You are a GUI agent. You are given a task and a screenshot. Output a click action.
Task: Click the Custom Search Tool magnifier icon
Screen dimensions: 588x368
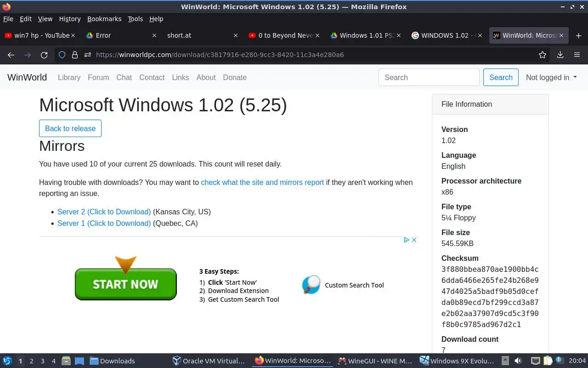tap(311, 285)
